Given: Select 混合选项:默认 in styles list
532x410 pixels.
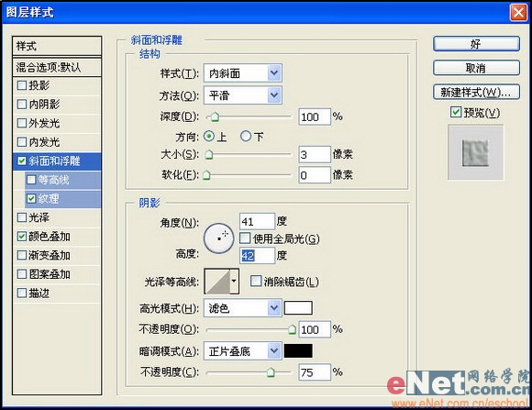Looking at the screenshot, I should point(57,67).
